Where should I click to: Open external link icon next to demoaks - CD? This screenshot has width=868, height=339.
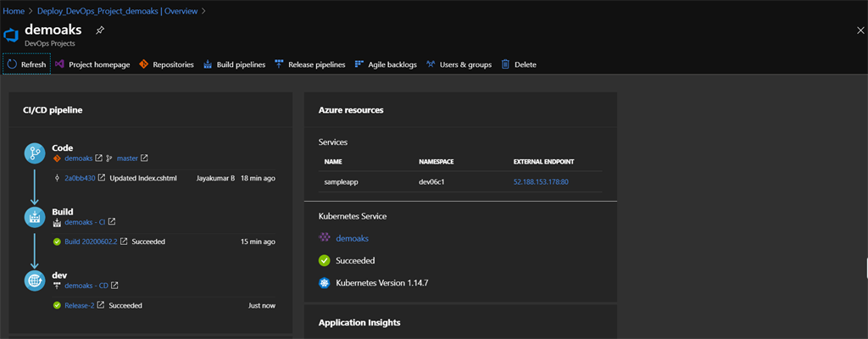click(114, 286)
